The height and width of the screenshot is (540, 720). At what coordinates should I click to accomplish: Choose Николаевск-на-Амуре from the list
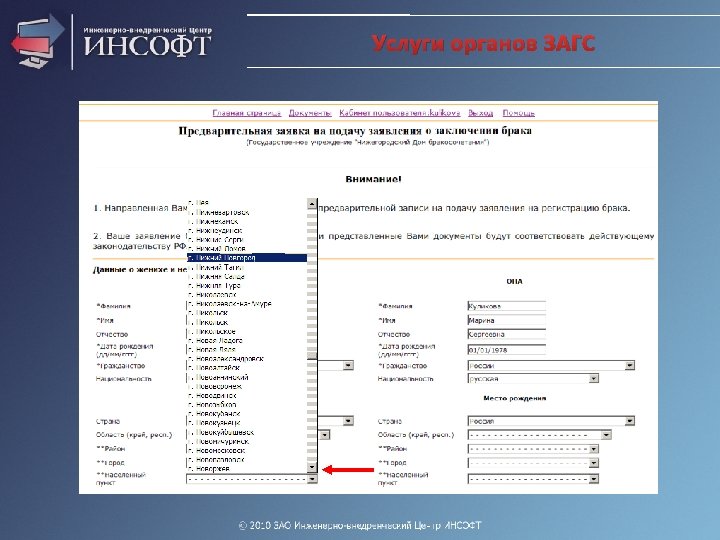click(x=247, y=304)
